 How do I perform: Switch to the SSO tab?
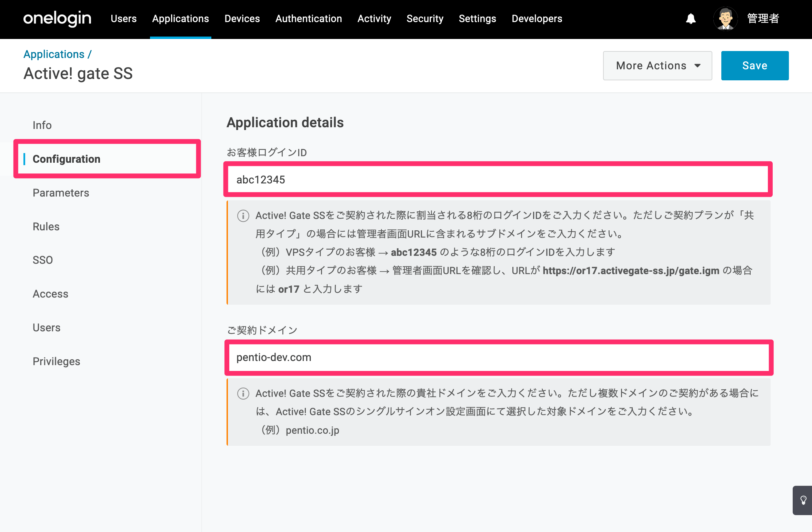pyautogui.click(x=43, y=260)
